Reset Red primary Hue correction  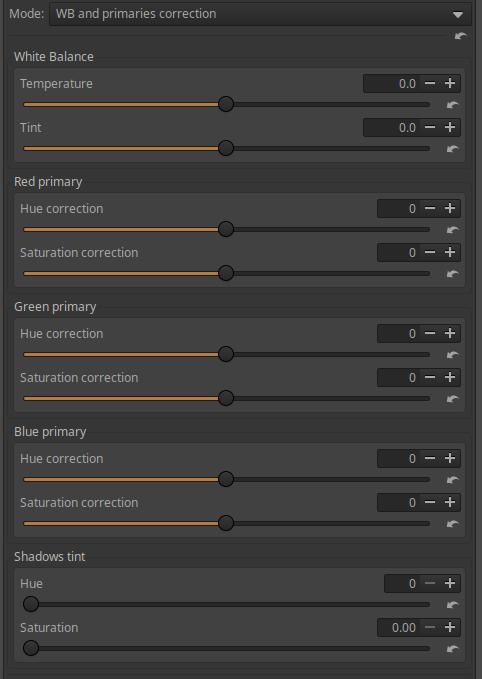[x=453, y=230]
